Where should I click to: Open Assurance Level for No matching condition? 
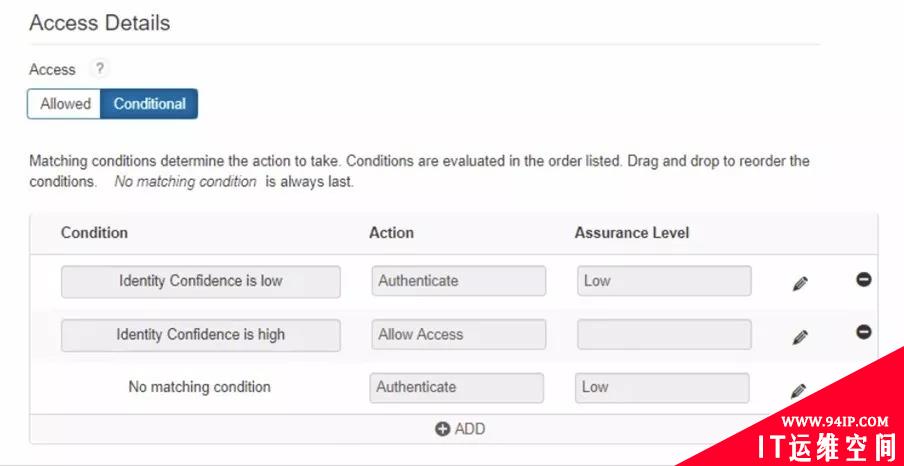coord(662,387)
